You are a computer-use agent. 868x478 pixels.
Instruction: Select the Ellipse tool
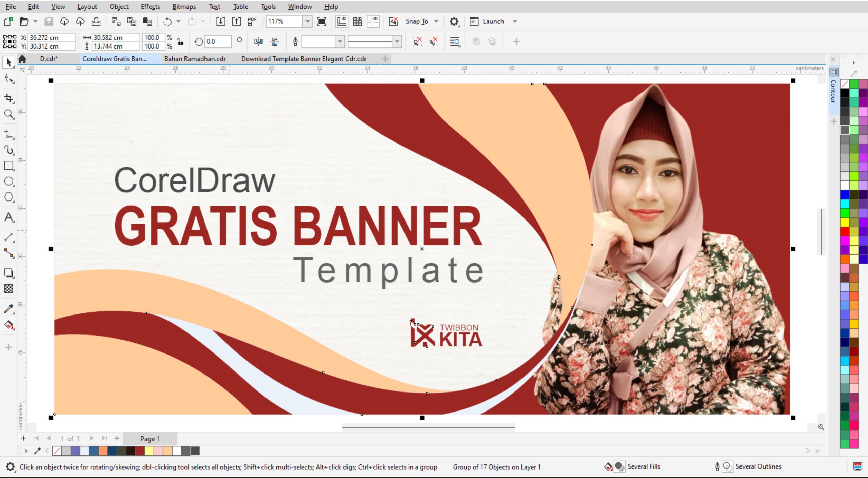9,181
